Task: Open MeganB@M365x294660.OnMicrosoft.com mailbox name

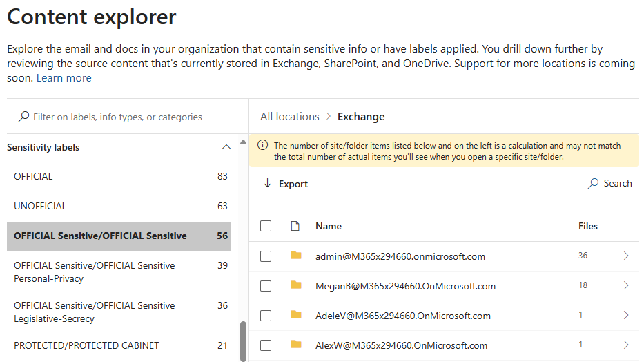Action: pyautogui.click(x=405, y=286)
